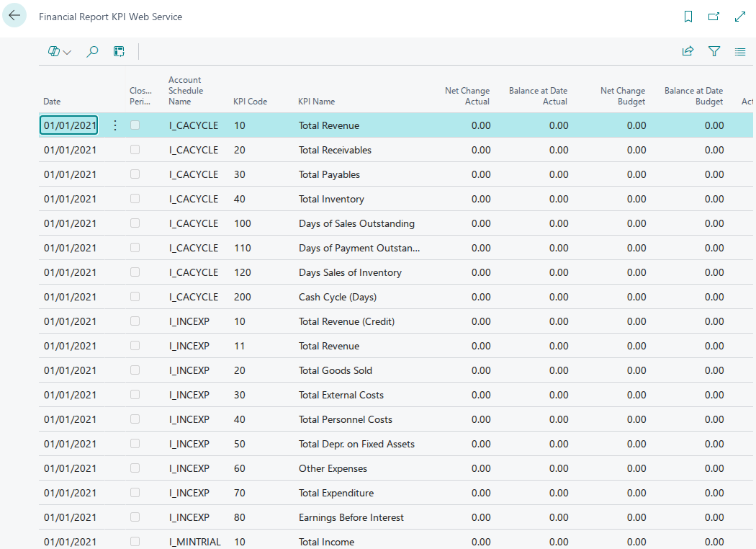Viewport: 756px width, 549px height.
Task: Sort by the Date column header
Action: [52, 102]
